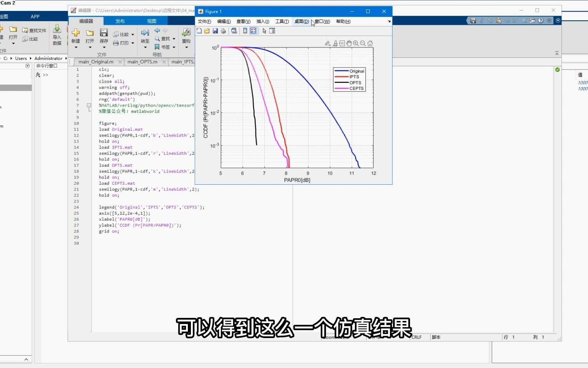Click the back navigation arrow in editor ribbon

157,30
